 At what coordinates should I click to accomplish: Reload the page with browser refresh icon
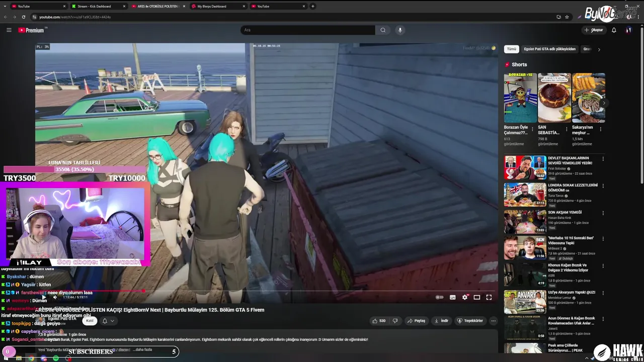[x=24, y=17]
